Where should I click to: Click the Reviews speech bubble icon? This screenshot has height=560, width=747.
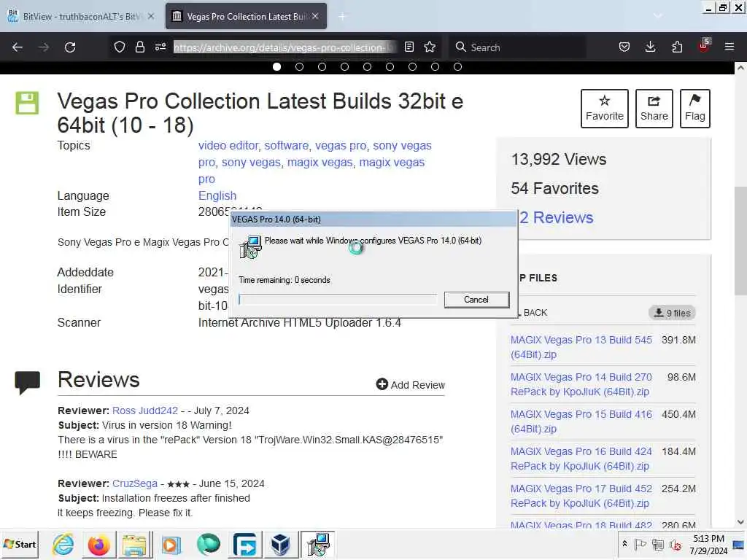click(x=27, y=382)
